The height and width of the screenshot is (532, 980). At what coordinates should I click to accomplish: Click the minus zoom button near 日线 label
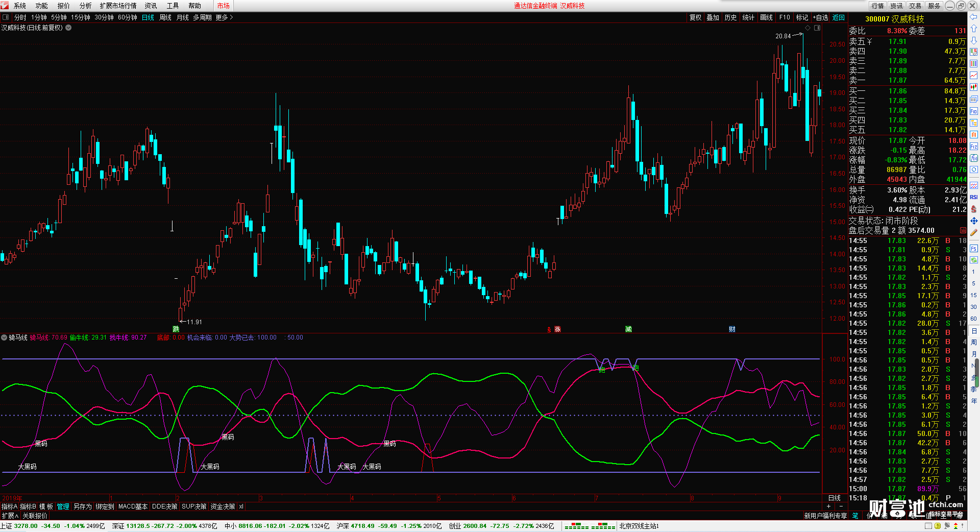point(841,506)
